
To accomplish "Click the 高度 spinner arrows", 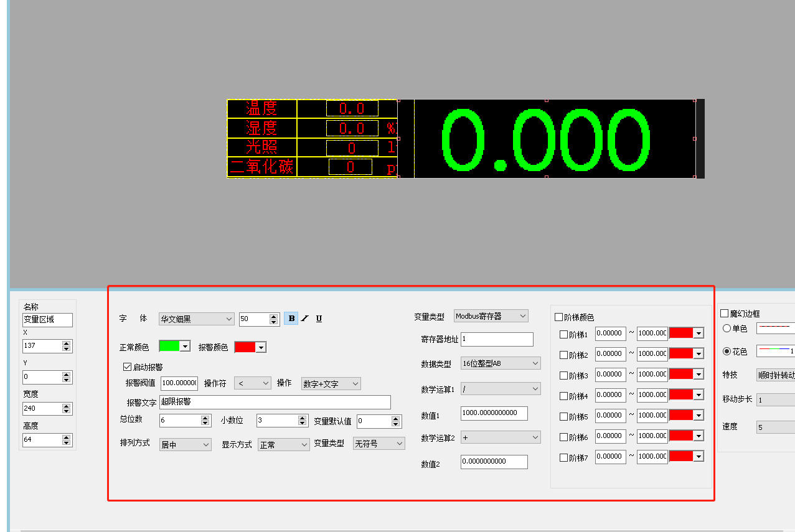I will tap(67, 440).
